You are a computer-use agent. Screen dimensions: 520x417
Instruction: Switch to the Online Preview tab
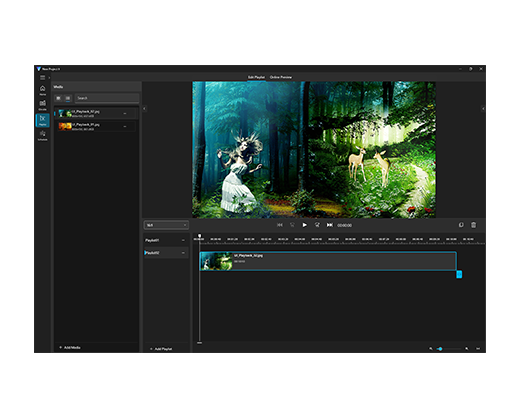coord(281,77)
